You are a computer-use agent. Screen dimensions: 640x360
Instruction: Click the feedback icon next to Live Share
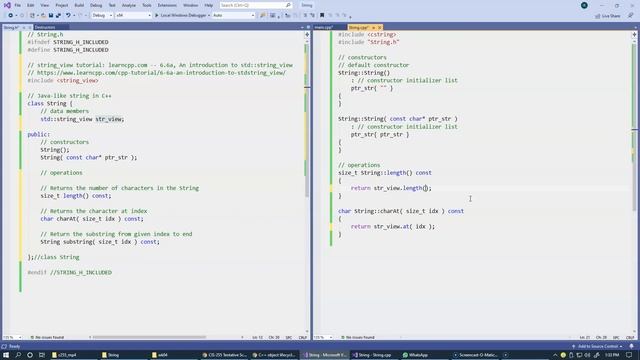(x=630, y=16)
